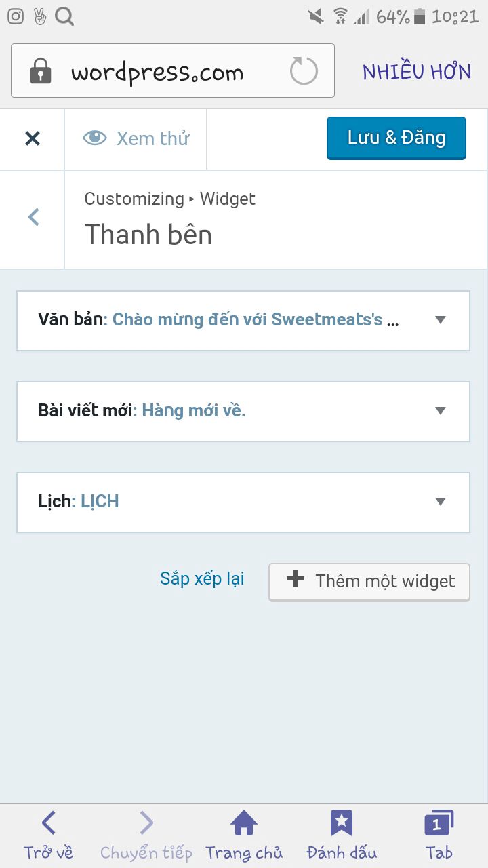Reload the page with the refresh icon
This screenshot has width=488, height=868.
tap(304, 71)
